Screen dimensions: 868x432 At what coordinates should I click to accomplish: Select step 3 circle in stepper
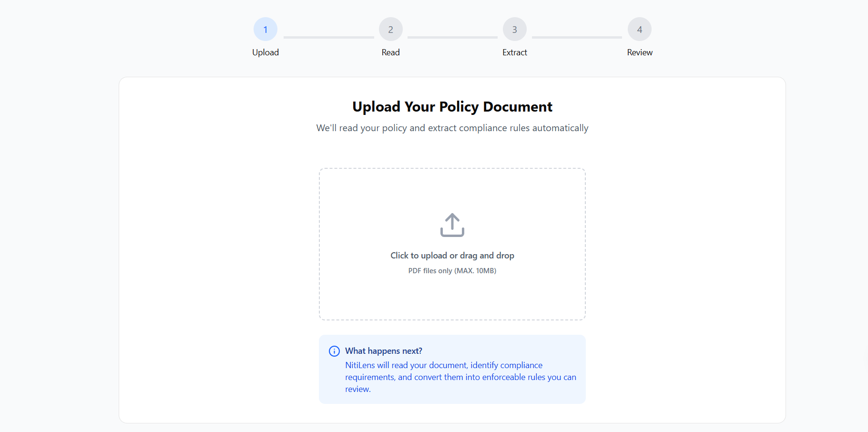point(514,30)
